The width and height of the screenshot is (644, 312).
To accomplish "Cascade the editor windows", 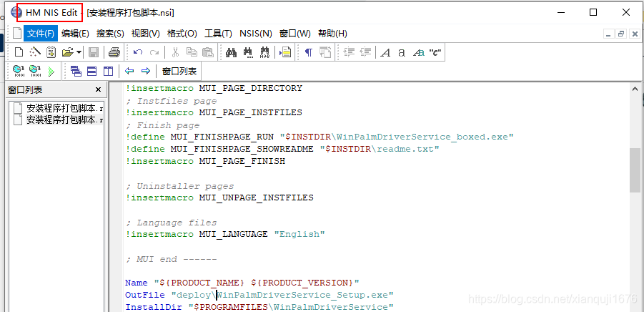I will [x=76, y=71].
